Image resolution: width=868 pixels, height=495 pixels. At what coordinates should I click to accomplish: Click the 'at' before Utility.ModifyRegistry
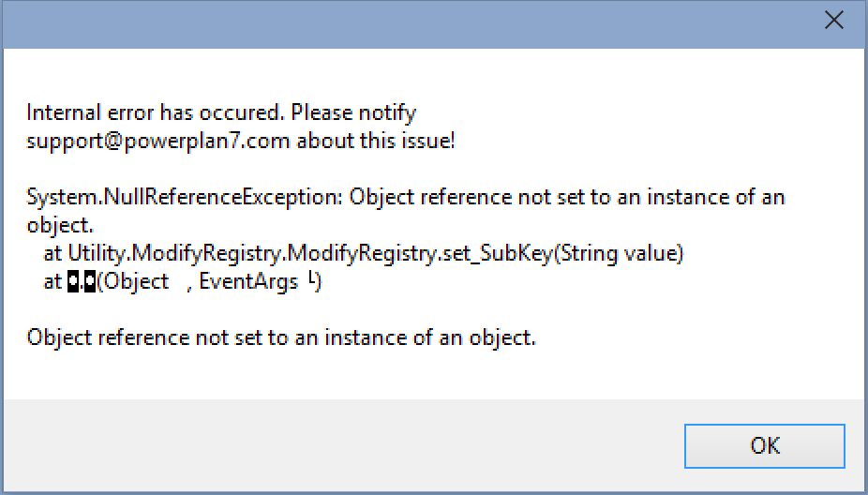pyautogui.click(x=52, y=254)
